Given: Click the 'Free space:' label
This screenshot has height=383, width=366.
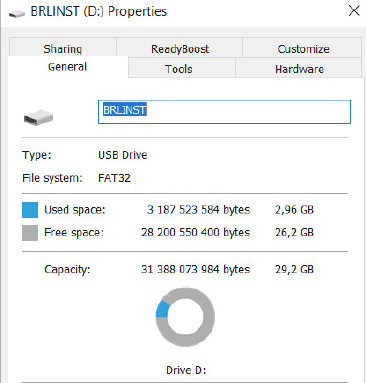Looking at the screenshot, I should pos(74,232).
